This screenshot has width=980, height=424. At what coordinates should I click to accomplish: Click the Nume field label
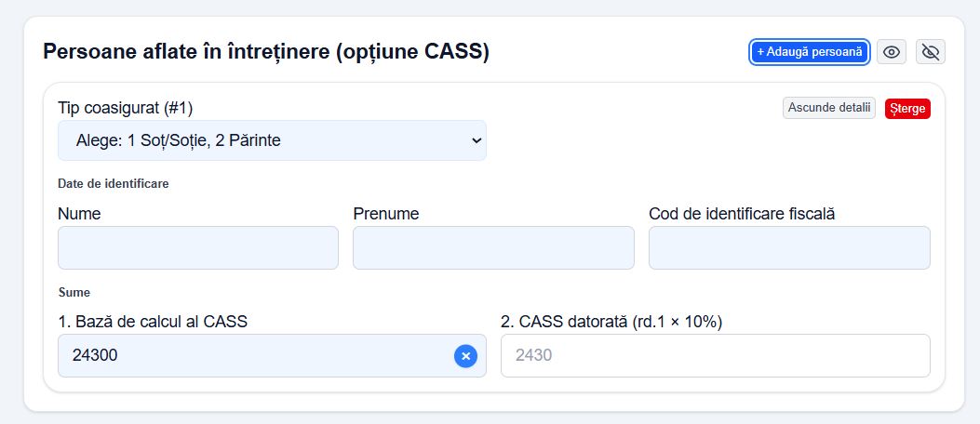79,214
